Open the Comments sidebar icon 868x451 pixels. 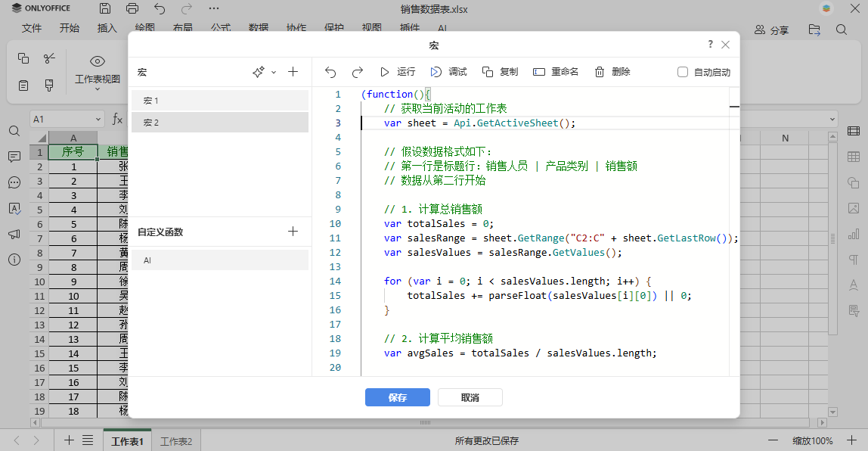14,157
